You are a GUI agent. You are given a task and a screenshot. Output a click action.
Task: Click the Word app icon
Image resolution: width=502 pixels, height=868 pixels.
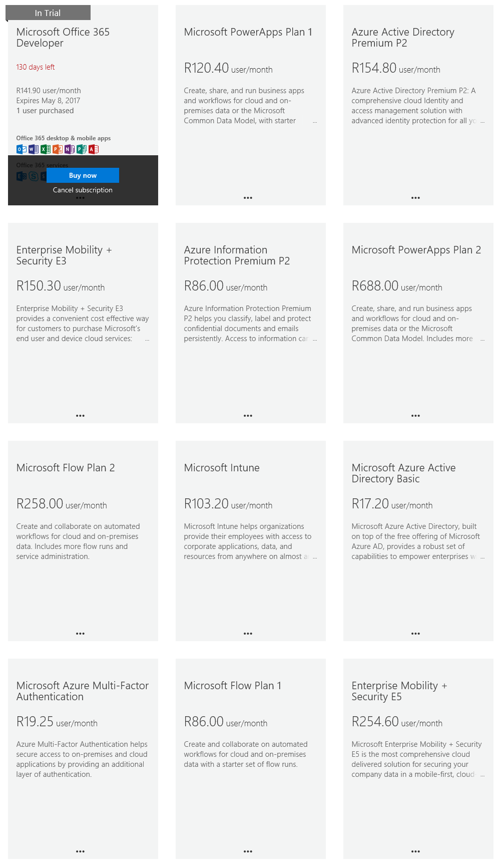click(x=33, y=149)
